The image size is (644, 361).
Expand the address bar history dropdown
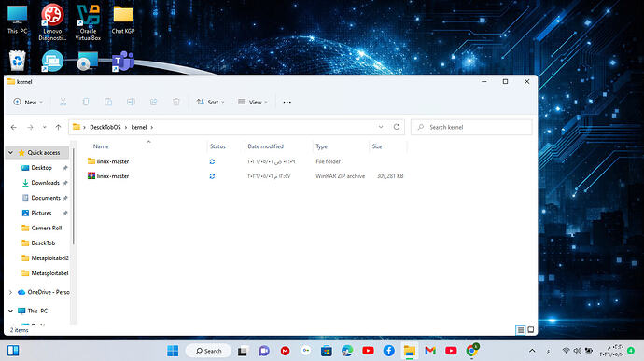(381, 127)
